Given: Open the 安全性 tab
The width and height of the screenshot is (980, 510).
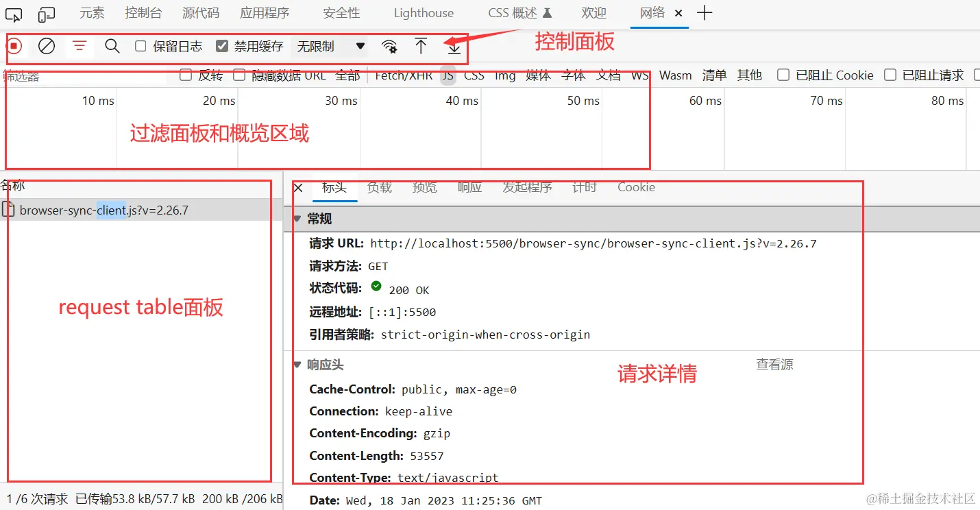Looking at the screenshot, I should 341,13.
